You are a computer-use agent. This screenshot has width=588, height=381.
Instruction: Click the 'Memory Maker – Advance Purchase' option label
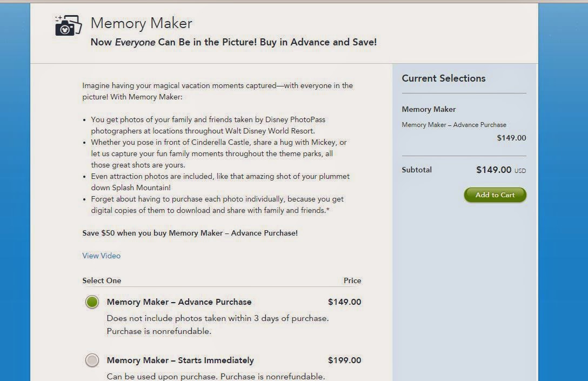point(179,302)
